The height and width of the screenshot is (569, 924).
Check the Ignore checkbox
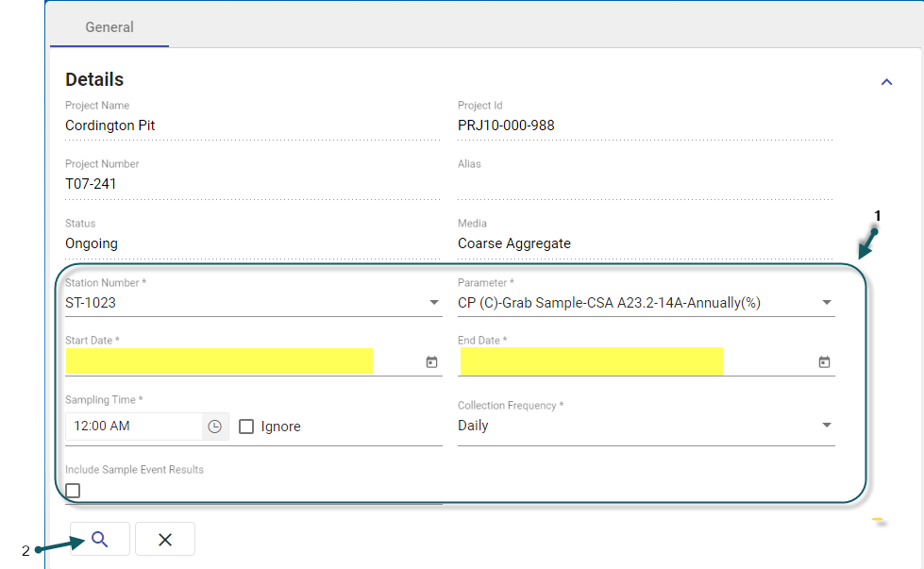(x=246, y=427)
